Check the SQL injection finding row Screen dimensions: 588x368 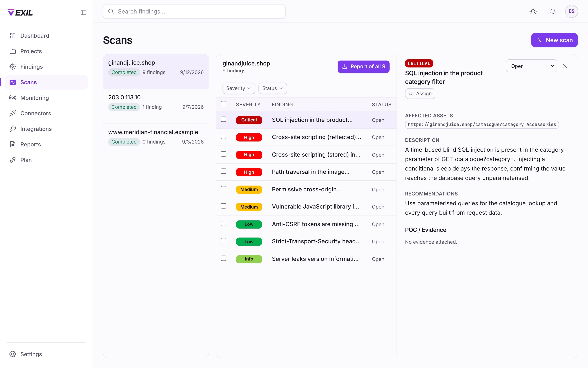(224, 119)
